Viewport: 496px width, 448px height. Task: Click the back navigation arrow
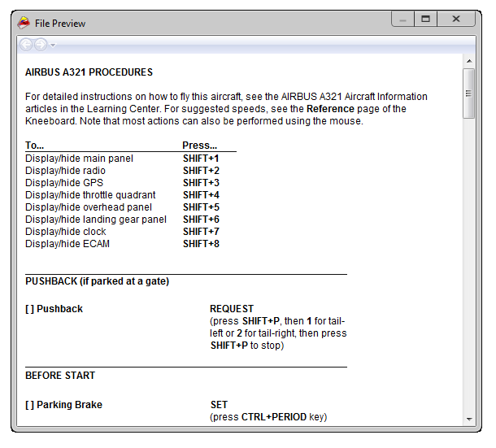pos(26,45)
